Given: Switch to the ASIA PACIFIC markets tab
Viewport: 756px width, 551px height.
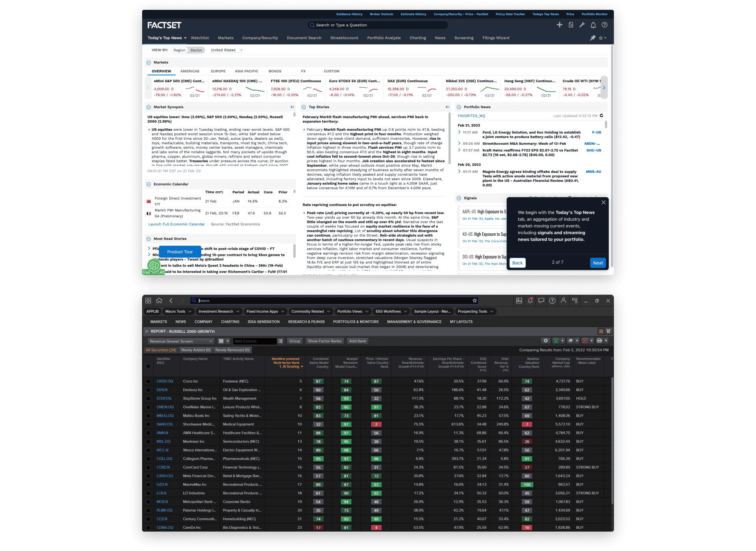Looking at the screenshot, I should 246,71.
